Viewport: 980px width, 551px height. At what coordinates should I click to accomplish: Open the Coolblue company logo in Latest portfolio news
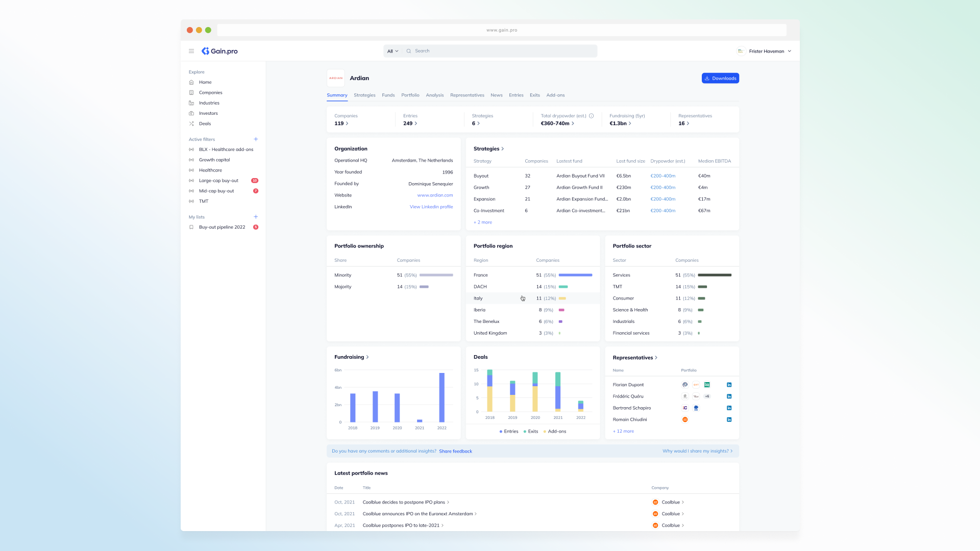pyautogui.click(x=655, y=502)
